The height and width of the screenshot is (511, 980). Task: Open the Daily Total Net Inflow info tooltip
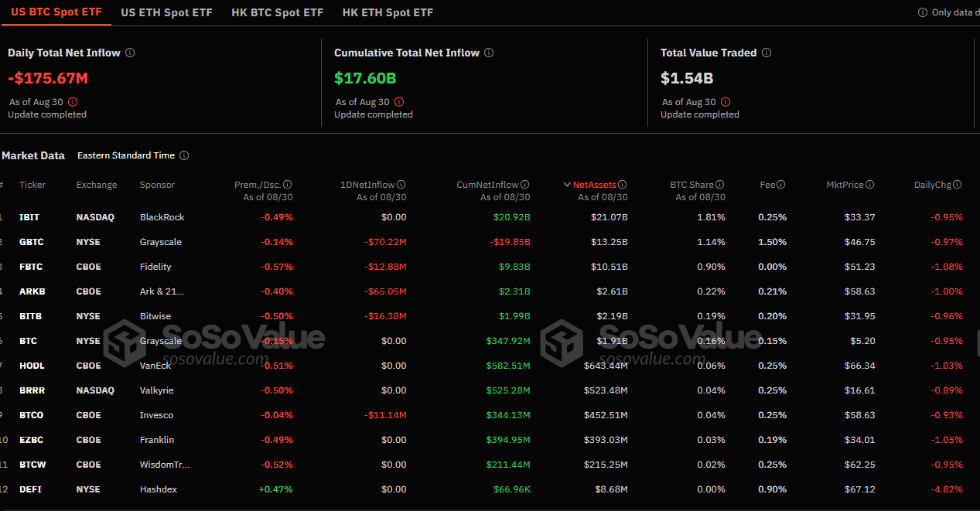(130, 53)
